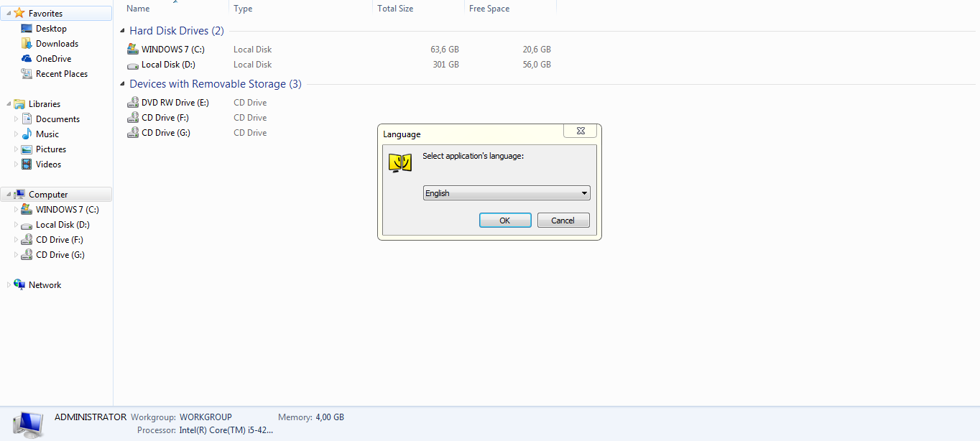980x441 pixels.
Task: Click the CD Drive (F:) sidebar icon
Action: click(27, 240)
